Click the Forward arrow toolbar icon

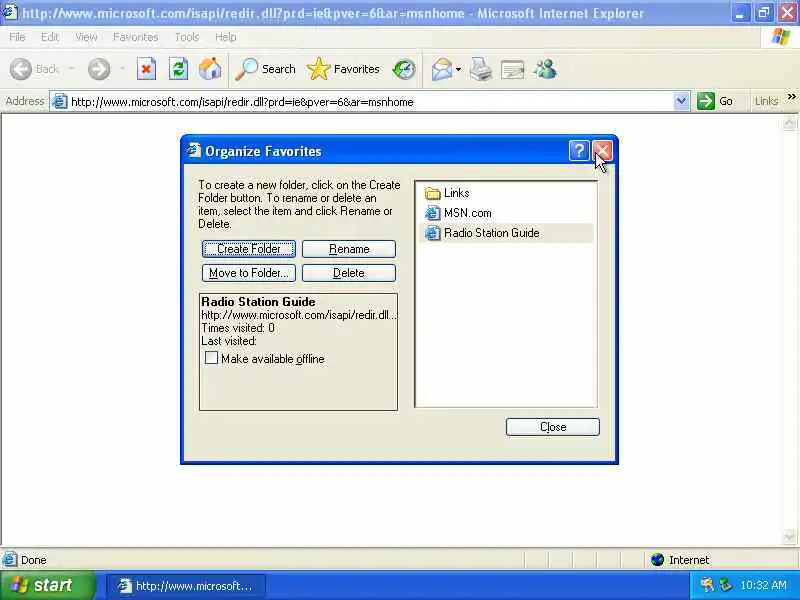pos(99,69)
